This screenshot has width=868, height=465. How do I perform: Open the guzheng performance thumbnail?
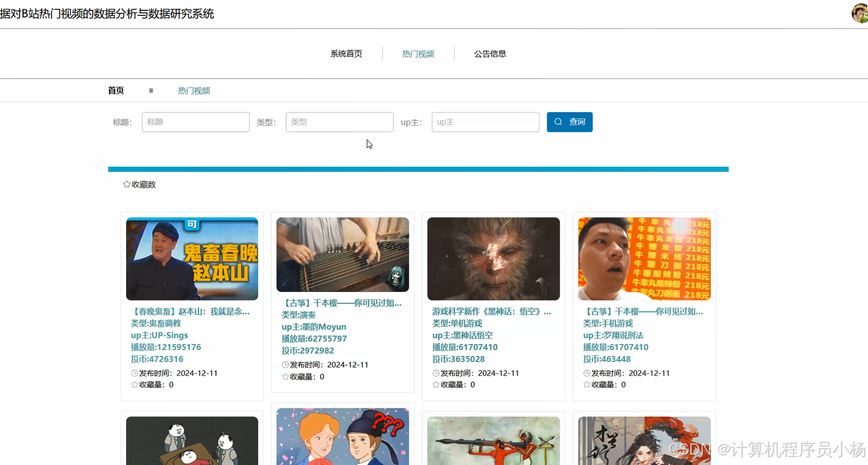(342, 254)
